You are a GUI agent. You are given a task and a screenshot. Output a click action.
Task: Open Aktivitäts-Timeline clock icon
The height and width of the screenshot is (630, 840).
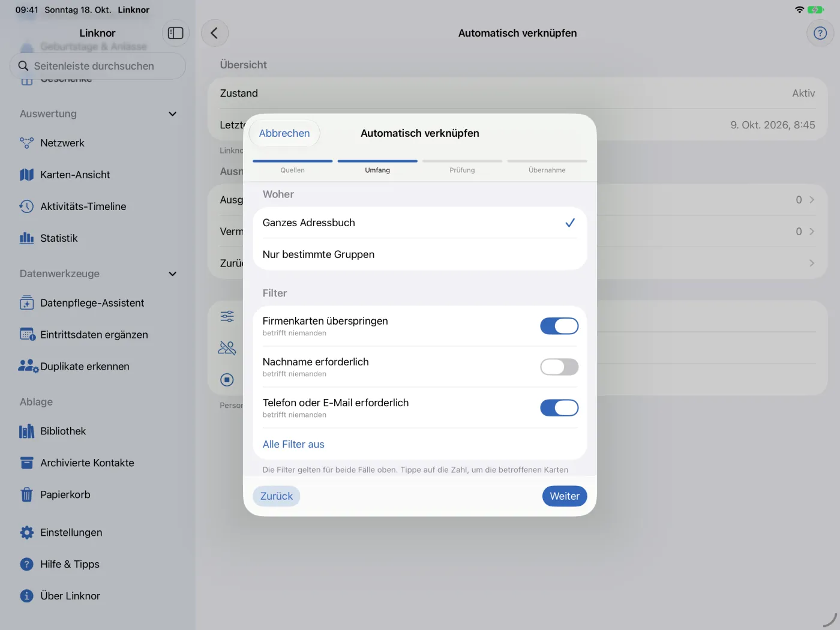coord(26,206)
